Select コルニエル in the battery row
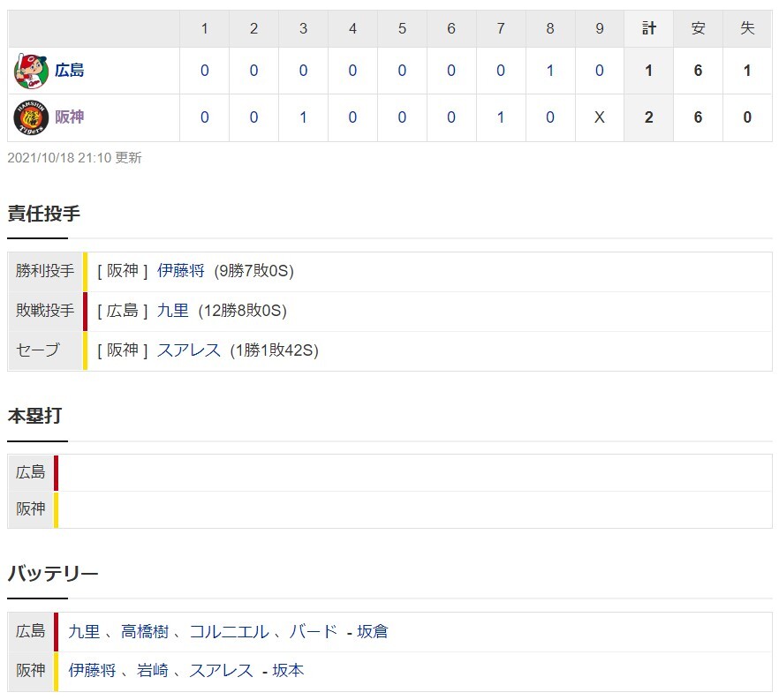This screenshot has height=700, width=779. point(230,631)
